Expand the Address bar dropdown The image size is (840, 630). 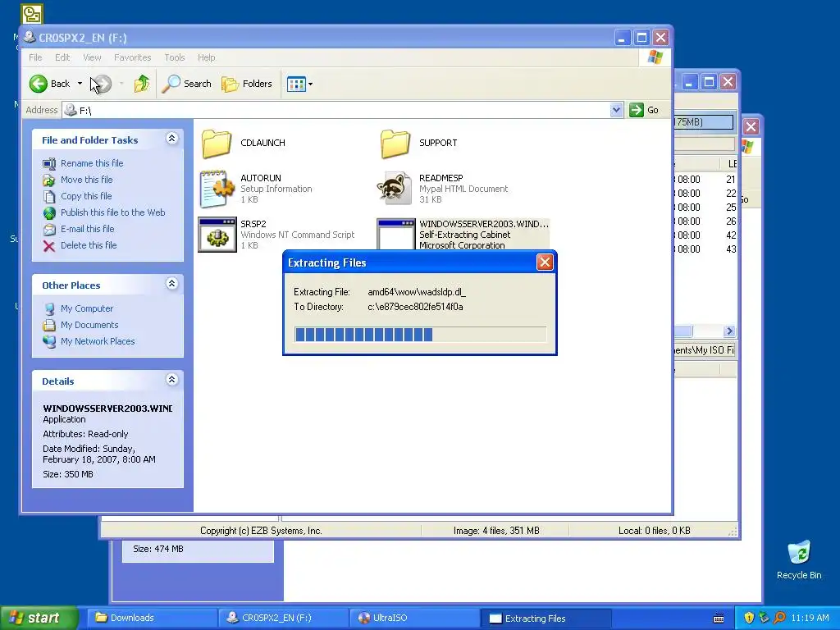(x=616, y=110)
